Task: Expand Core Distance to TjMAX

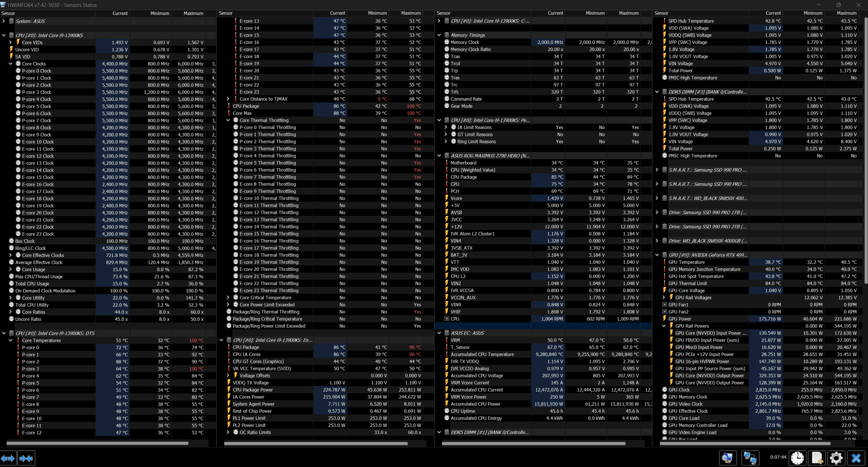Action: pyautogui.click(x=228, y=99)
